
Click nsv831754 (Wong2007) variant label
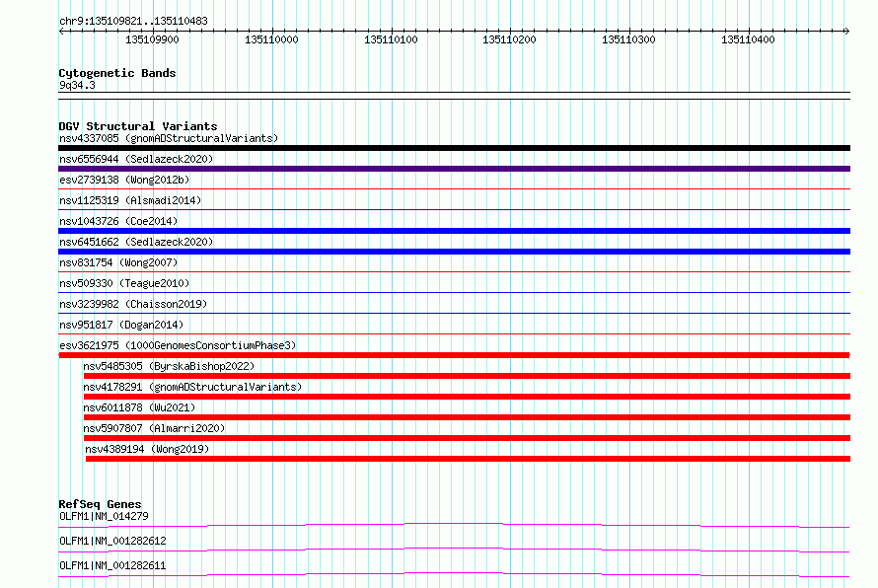pyautogui.click(x=118, y=262)
